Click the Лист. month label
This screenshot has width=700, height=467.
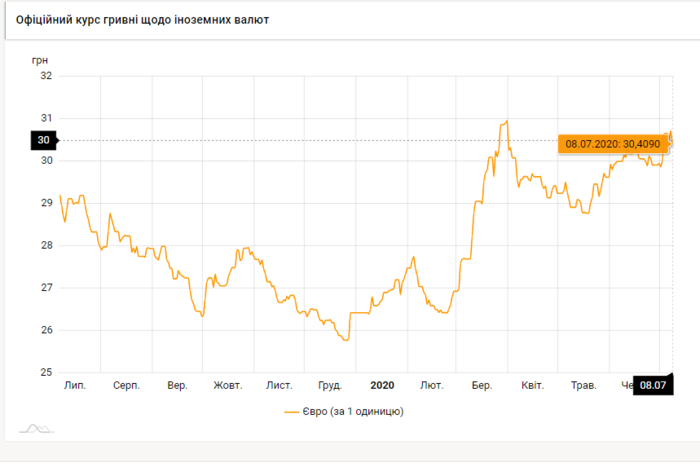click(279, 385)
